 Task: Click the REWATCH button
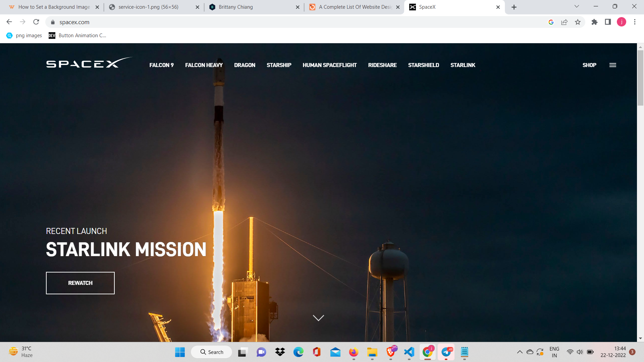80,283
